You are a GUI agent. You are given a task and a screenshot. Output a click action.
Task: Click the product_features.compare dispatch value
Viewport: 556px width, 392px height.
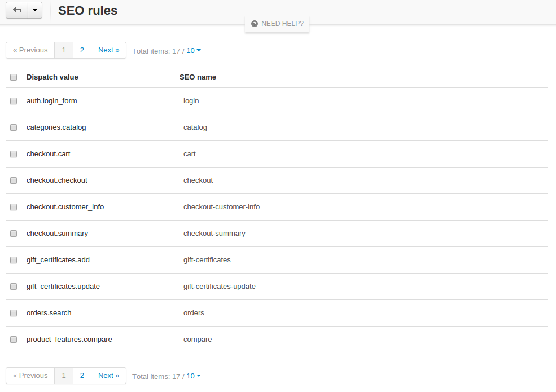tap(69, 340)
